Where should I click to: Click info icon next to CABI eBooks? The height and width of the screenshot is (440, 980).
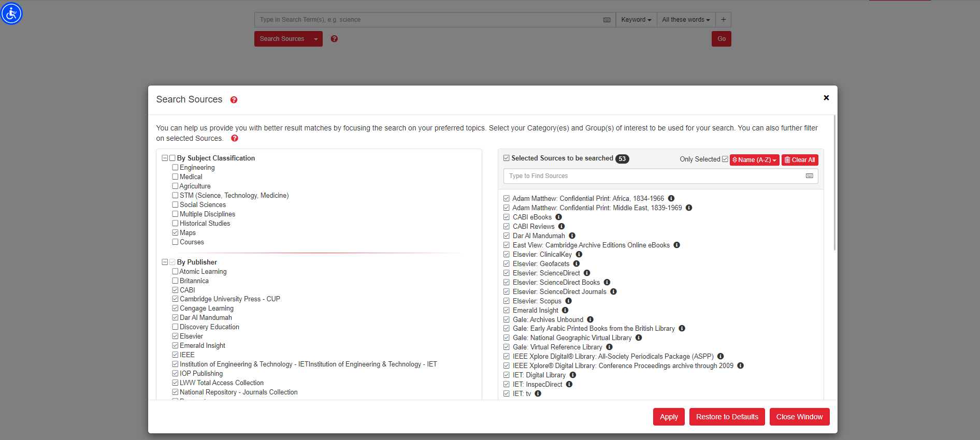(558, 217)
